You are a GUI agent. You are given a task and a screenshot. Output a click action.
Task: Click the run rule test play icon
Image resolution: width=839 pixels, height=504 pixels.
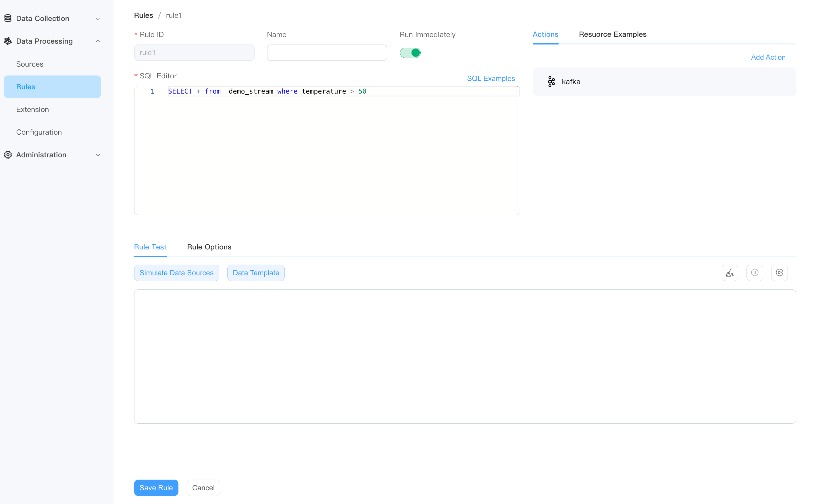779,273
